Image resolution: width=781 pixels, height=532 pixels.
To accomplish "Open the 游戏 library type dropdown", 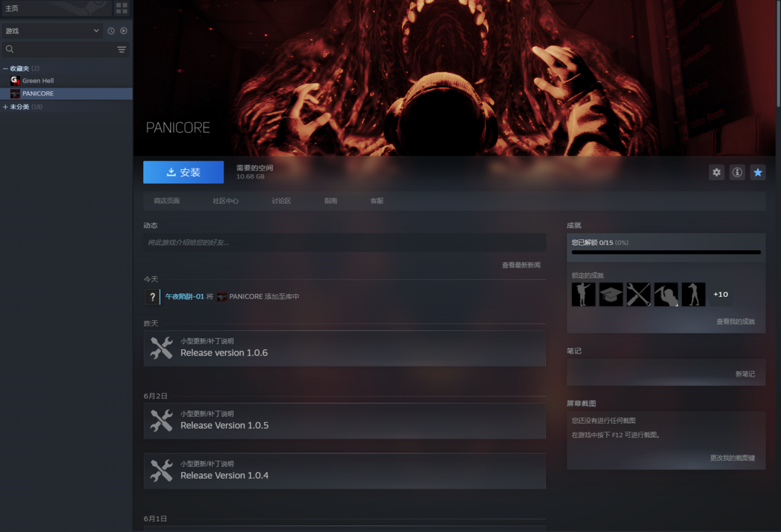I will pos(51,31).
